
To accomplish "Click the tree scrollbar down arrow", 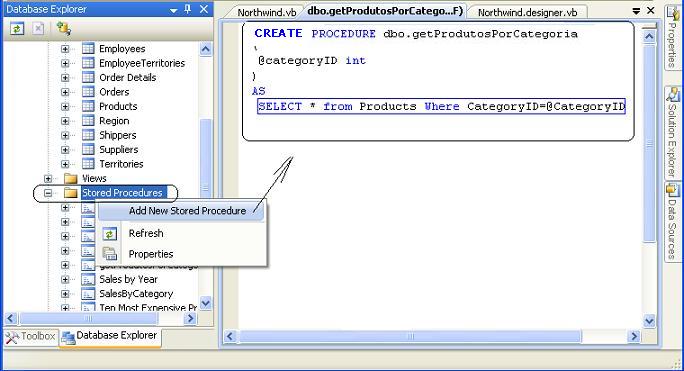I will pos(205,302).
